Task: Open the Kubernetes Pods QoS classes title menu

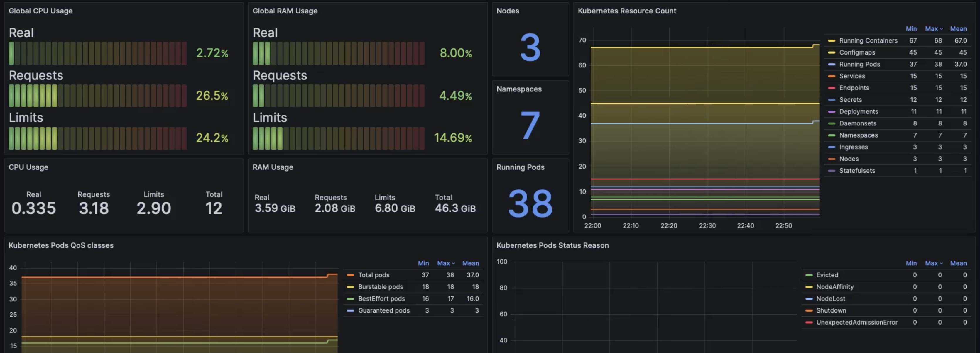Action: tap(61, 245)
